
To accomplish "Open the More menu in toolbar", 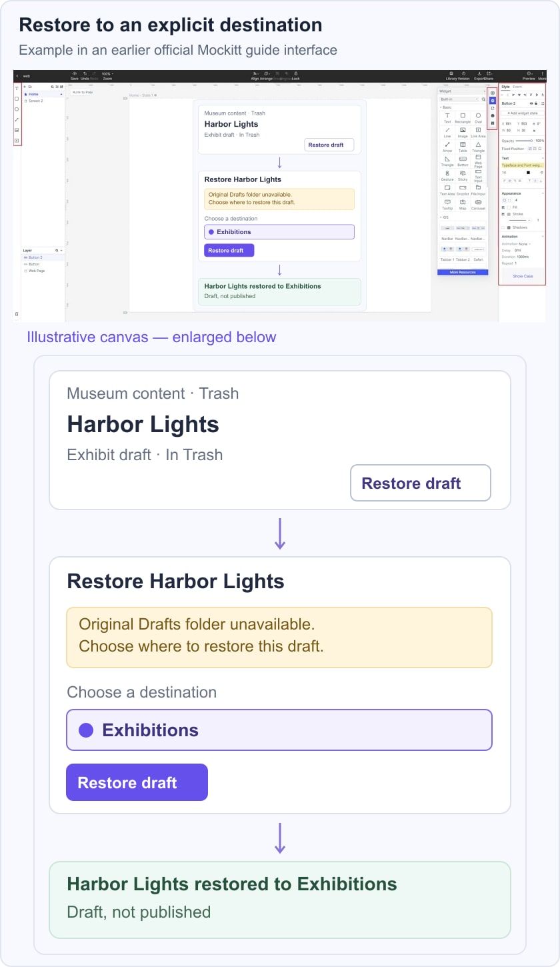I will tap(543, 75).
